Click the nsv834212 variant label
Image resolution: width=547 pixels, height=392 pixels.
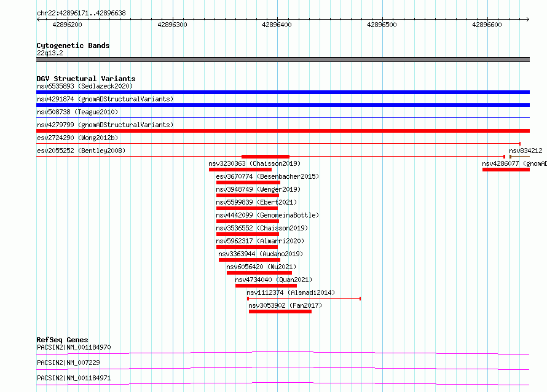(525, 151)
